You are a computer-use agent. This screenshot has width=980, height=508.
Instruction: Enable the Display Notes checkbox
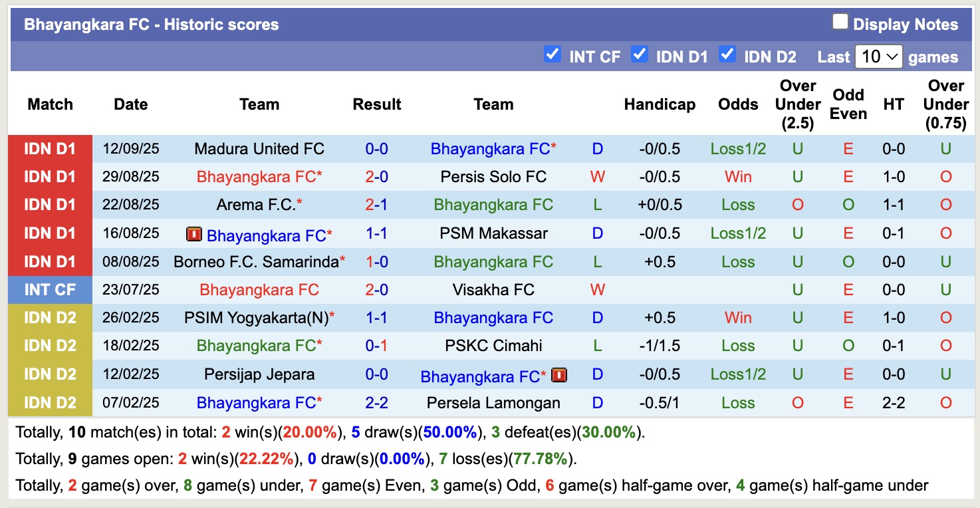click(x=840, y=23)
